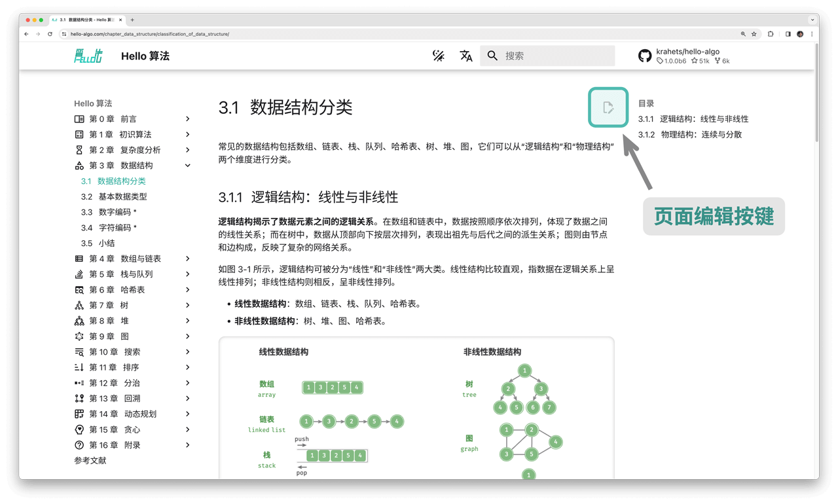Image resolution: width=838 pixels, height=504 pixels.
Task: Bookmark the page with the star icon
Action: coord(754,34)
